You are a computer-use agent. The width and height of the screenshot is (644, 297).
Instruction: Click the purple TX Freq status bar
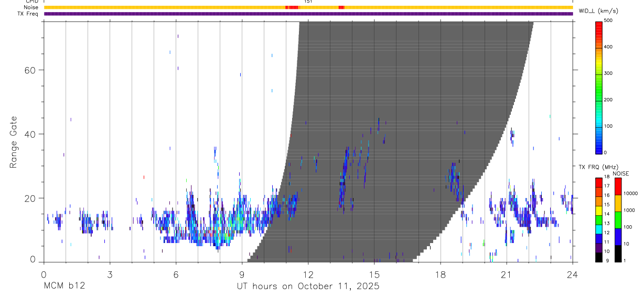point(308,14)
